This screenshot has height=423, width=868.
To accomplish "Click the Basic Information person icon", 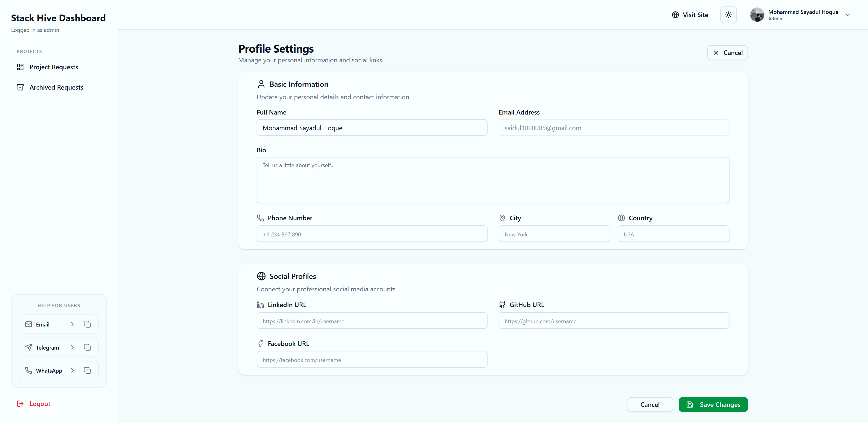I will (x=261, y=84).
